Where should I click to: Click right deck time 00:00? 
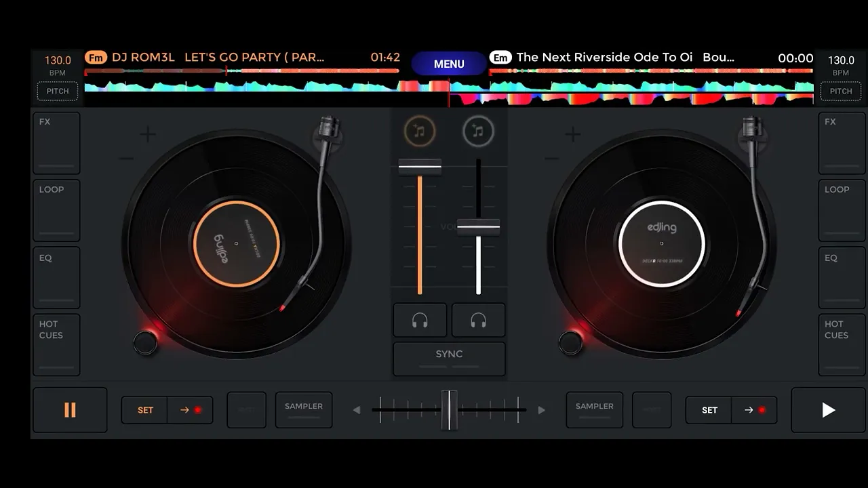click(795, 58)
